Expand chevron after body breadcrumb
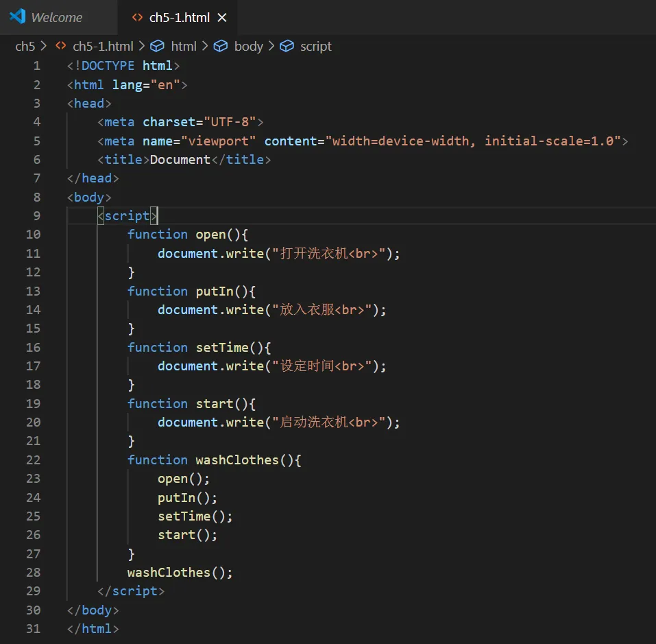656x644 pixels. (271, 46)
